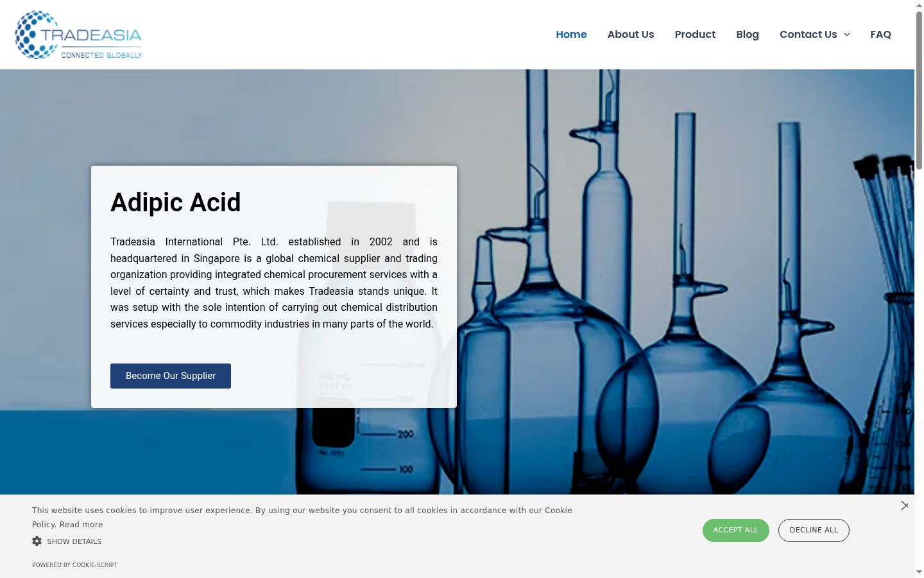Visit the Blog page

[748, 35]
